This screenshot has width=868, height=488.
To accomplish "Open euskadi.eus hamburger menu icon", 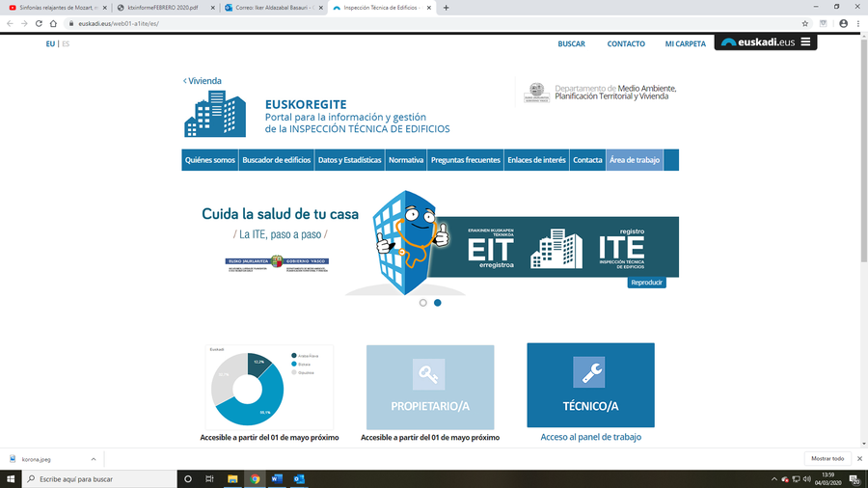I will point(805,42).
